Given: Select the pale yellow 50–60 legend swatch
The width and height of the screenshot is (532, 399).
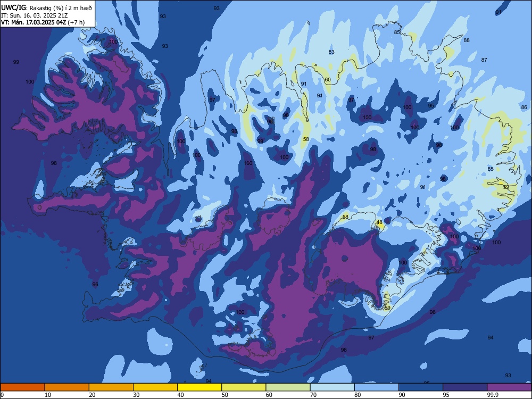Looking at the screenshot, I should (x=244, y=387).
